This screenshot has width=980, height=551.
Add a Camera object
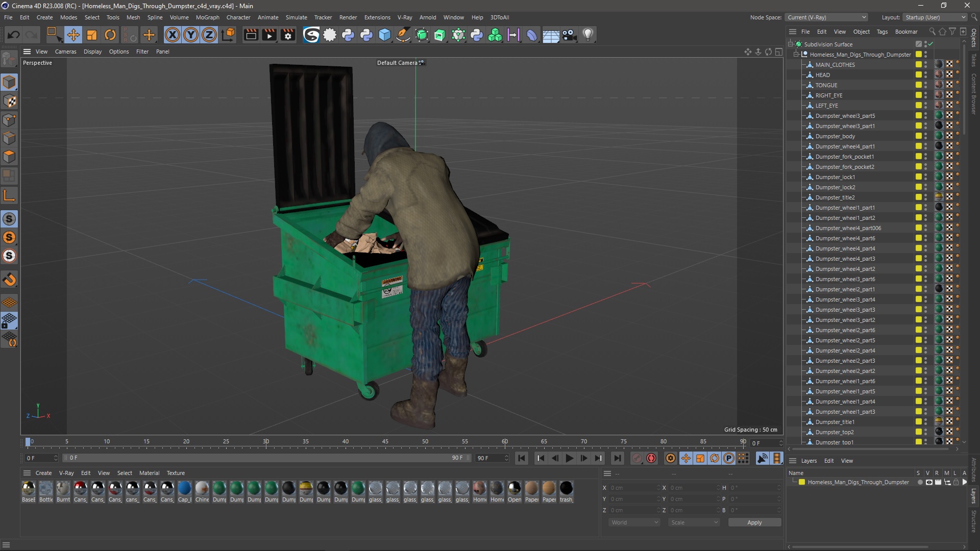(569, 35)
